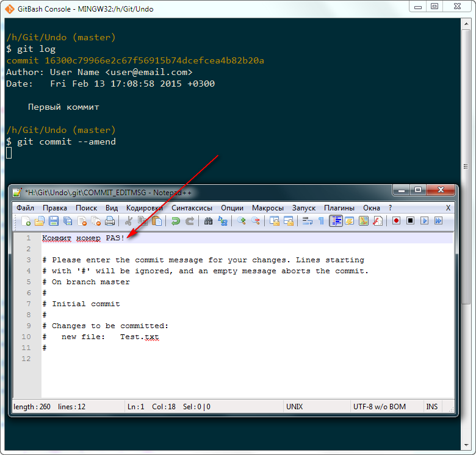
Task: Click the Print icon in toolbar
Action: [110, 221]
